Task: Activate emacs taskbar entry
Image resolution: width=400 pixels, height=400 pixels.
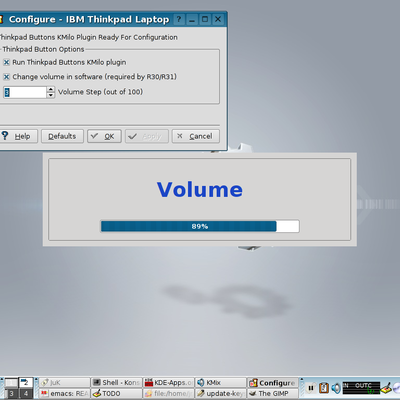Action: [x=65, y=394]
